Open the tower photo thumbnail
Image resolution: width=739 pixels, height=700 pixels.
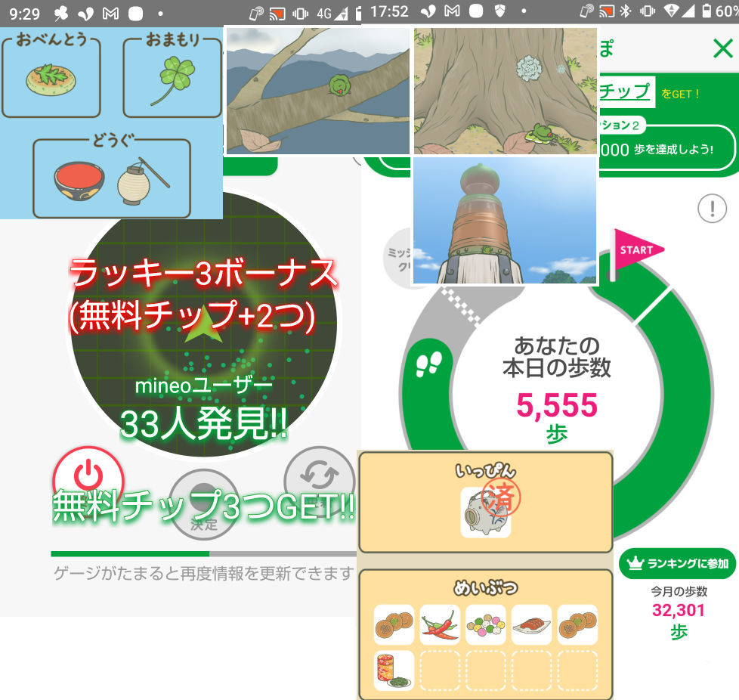point(505,220)
